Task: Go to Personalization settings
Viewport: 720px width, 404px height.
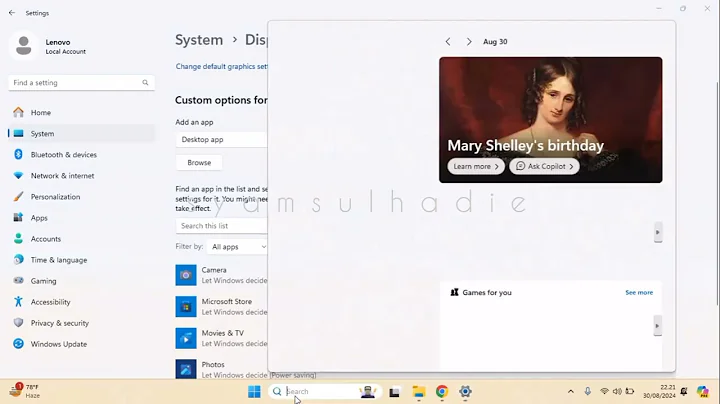Action: tap(81, 197)
